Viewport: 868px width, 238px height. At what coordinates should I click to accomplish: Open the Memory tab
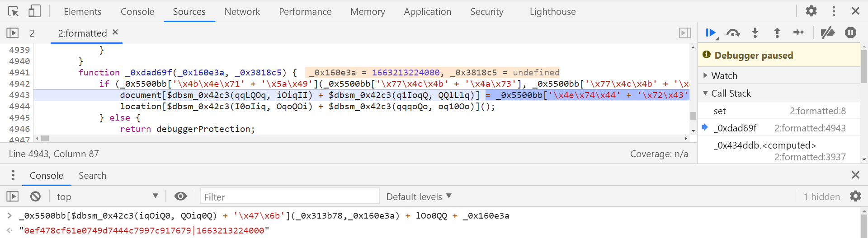368,12
